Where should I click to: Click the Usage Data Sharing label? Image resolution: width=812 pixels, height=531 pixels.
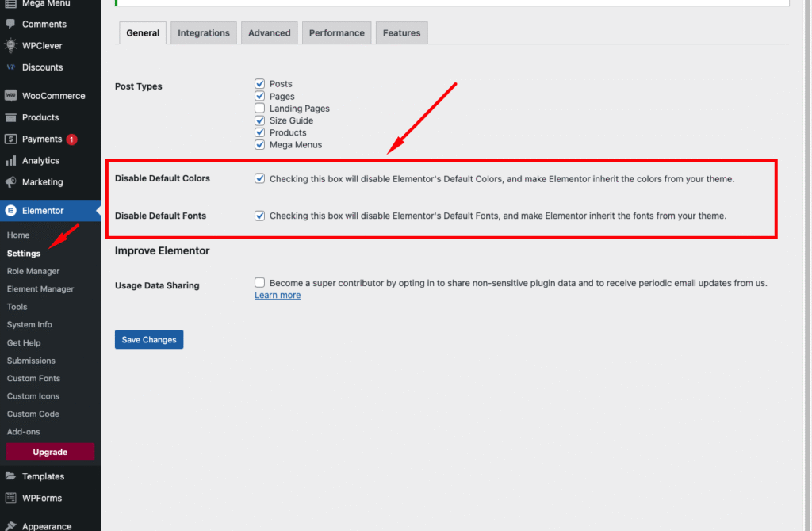[157, 285]
